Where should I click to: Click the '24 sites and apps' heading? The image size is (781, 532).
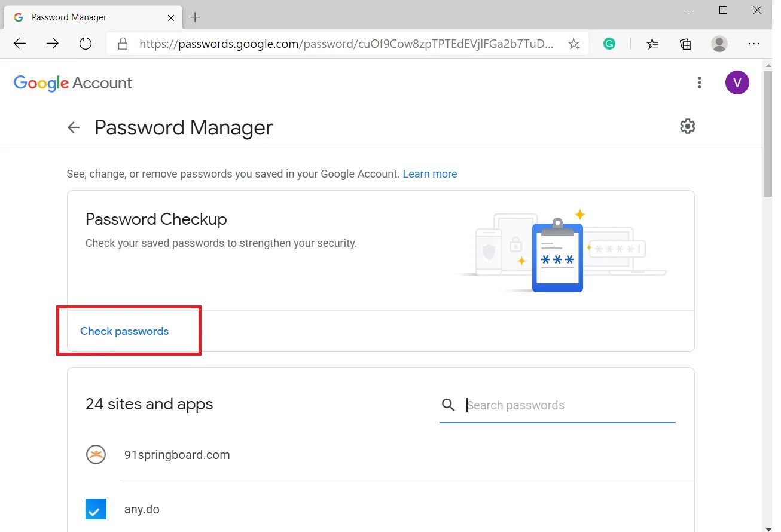tap(149, 404)
